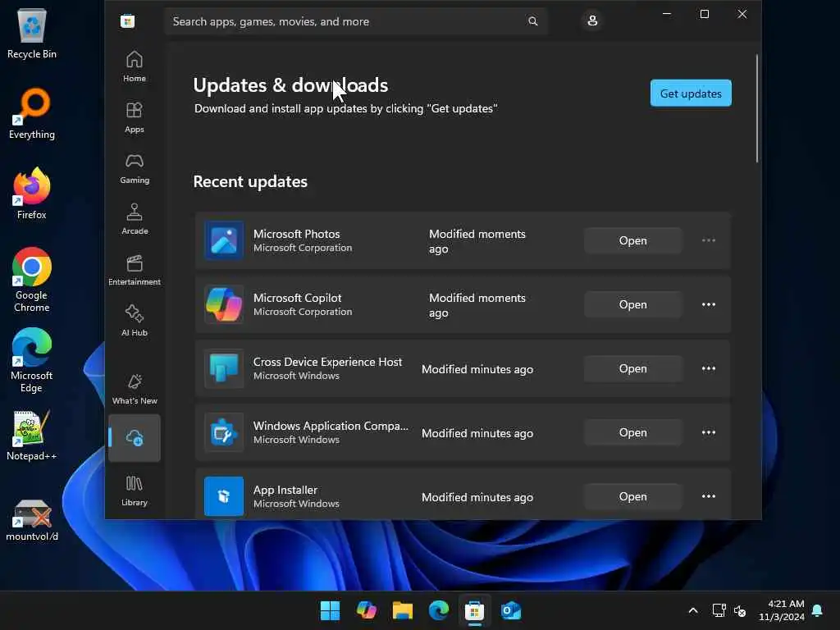Click Microsoft Store taskbar icon
This screenshot has width=840, height=630.
(x=475, y=610)
